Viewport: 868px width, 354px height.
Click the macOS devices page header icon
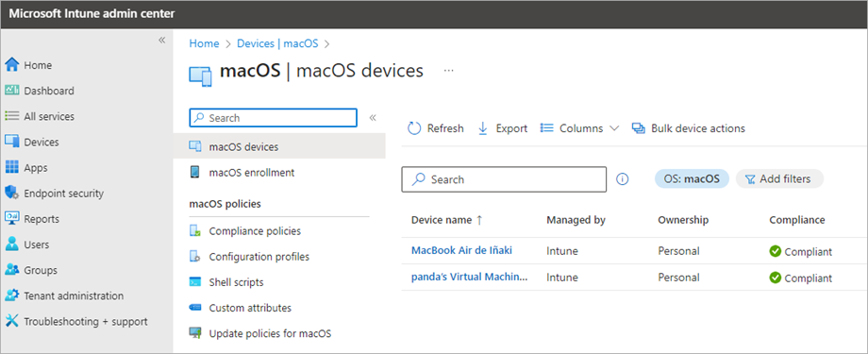click(x=200, y=76)
